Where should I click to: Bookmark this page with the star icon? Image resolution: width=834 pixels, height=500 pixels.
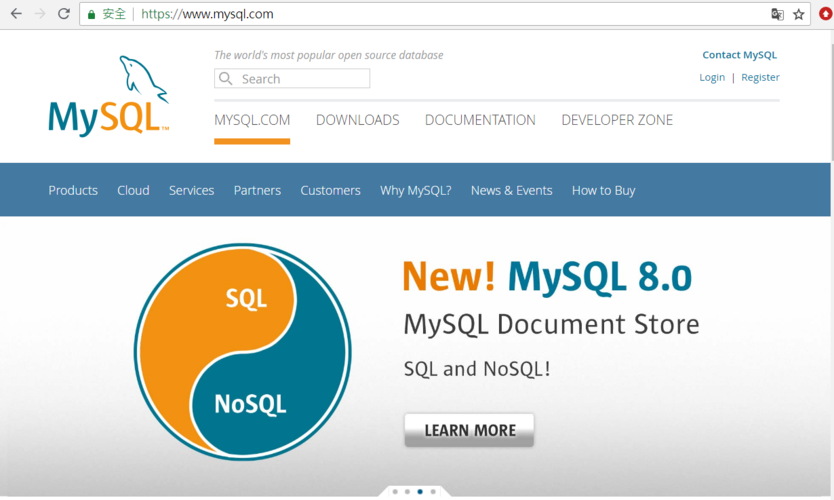[798, 14]
